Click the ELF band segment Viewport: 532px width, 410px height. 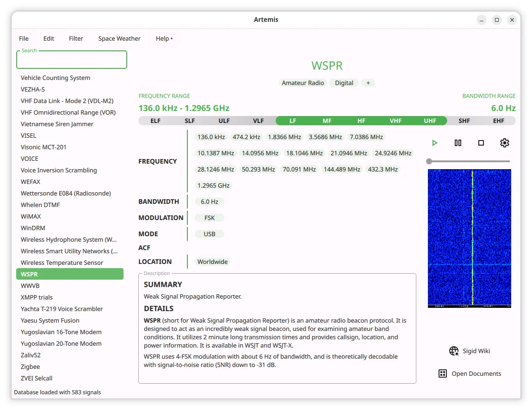[155, 121]
